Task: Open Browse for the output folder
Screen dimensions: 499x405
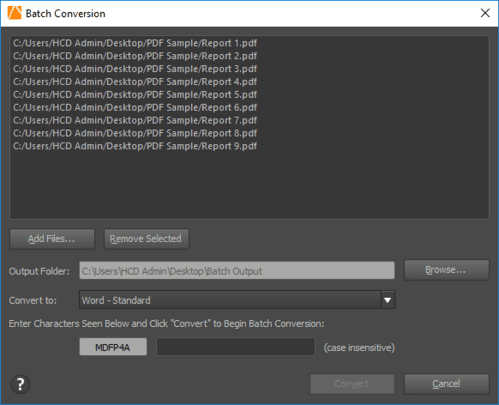Action: coord(447,270)
